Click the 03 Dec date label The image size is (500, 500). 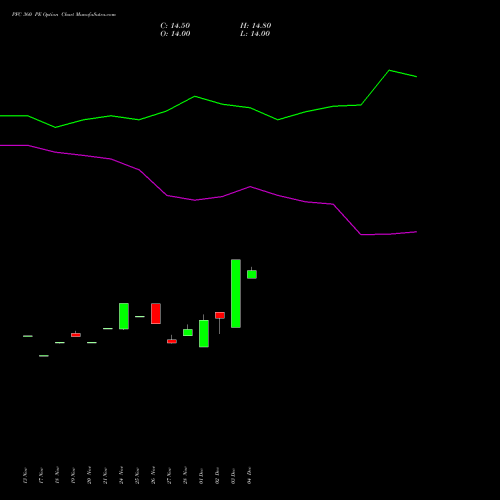[233, 475]
